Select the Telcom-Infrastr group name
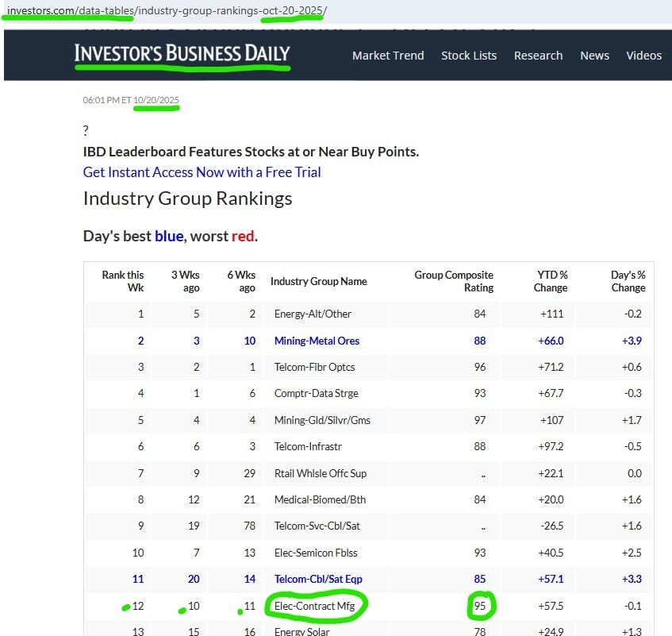The image size is (672, 636). (308, 446)
